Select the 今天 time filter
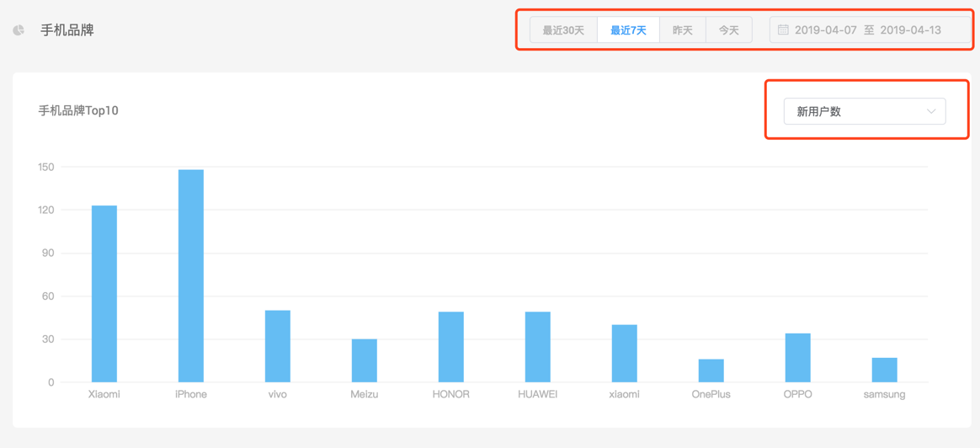The image size is (980, 448). pos(728,30)
